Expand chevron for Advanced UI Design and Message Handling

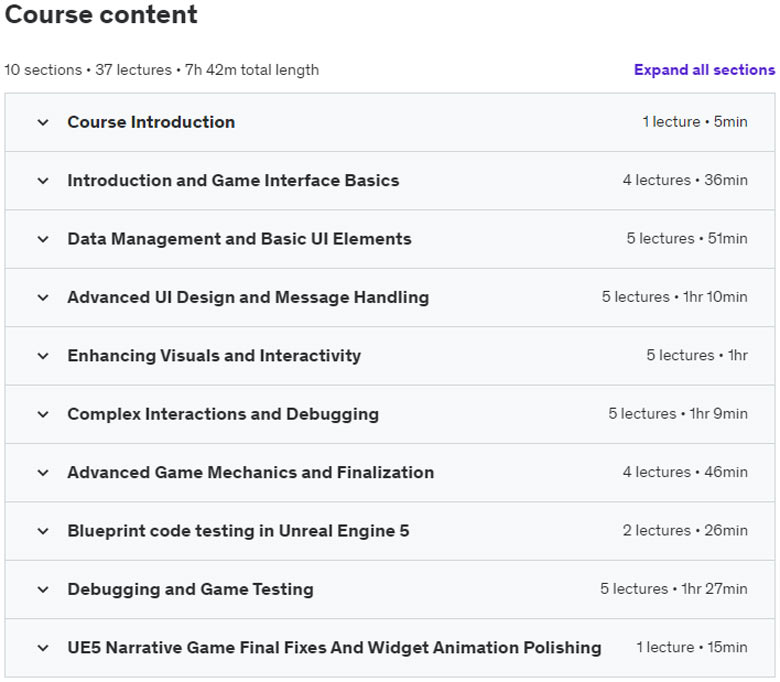43,297
